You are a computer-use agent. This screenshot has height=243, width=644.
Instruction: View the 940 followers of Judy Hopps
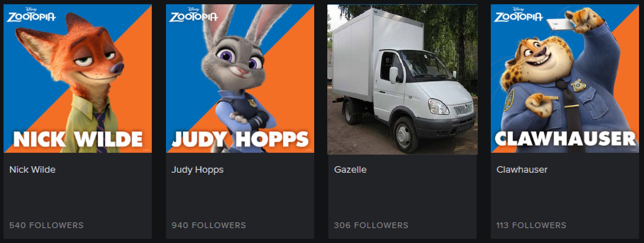pos(209,225)
